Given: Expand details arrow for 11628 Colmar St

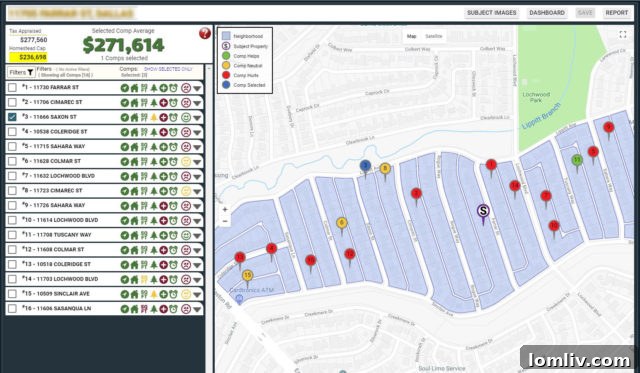Looking at the screenshot, I should point(198,162).
